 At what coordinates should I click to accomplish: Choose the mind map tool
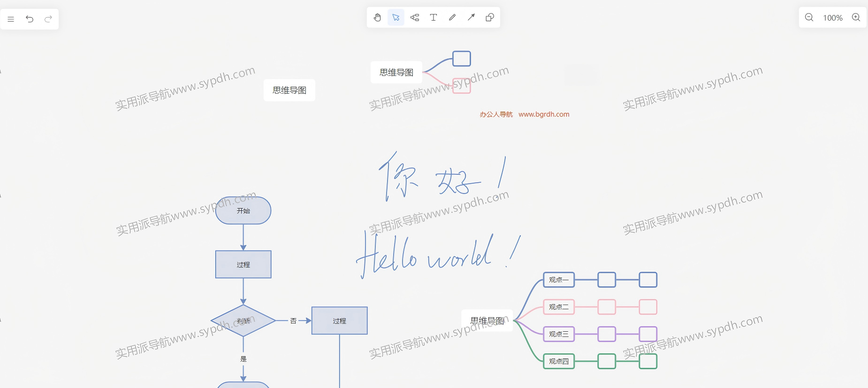coord(415,18)
